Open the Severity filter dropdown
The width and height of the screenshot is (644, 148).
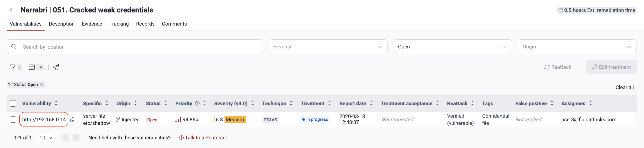328,47
